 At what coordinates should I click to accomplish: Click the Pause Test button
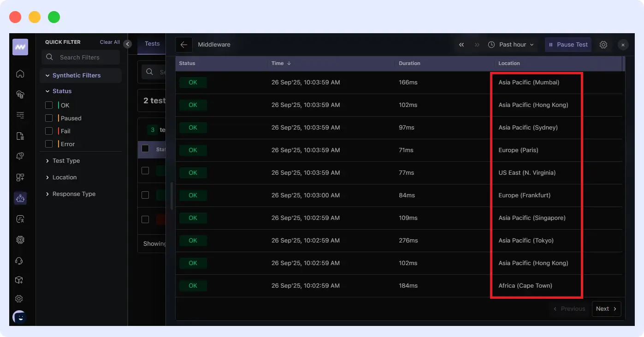pyautogui.click(x=568, y=44)
